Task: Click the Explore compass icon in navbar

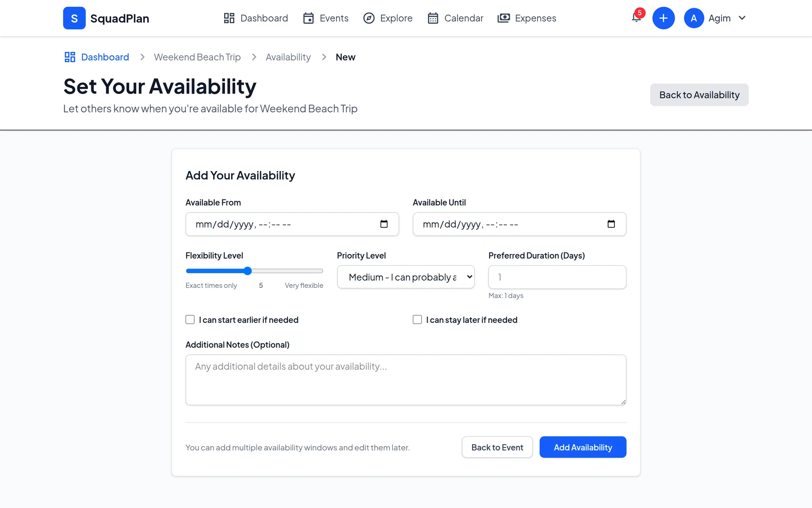Action: click(369, 18)
